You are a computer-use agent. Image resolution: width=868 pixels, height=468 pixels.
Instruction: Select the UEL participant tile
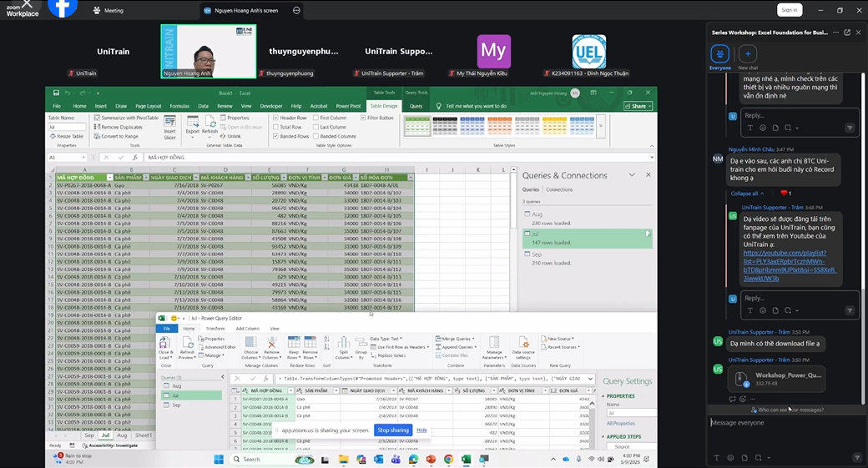[589, 52]
